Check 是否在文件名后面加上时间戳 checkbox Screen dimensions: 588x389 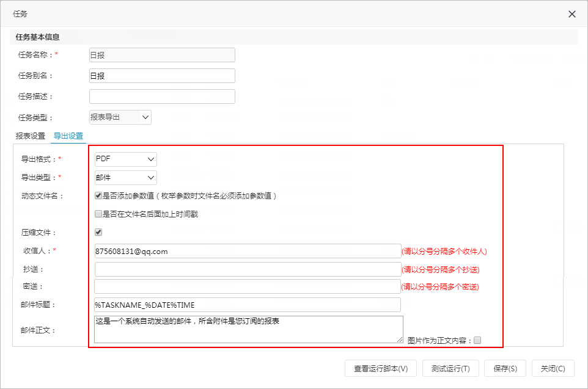[98, 214]
